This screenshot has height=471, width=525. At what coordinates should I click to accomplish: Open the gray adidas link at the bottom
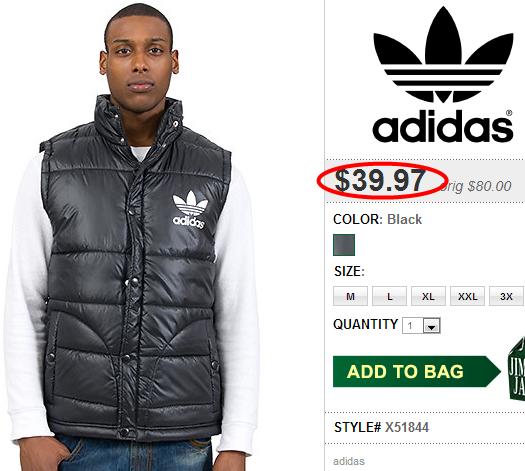[x=349, y=461]
